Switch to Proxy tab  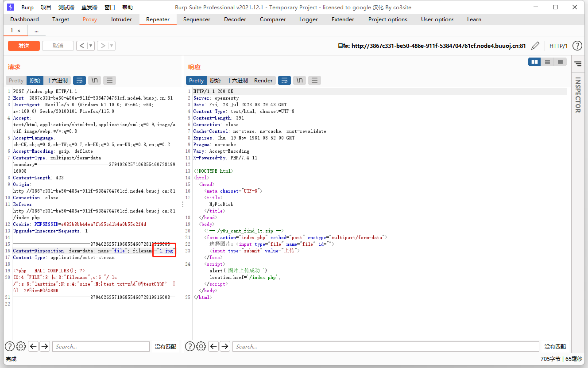(90, 19)
